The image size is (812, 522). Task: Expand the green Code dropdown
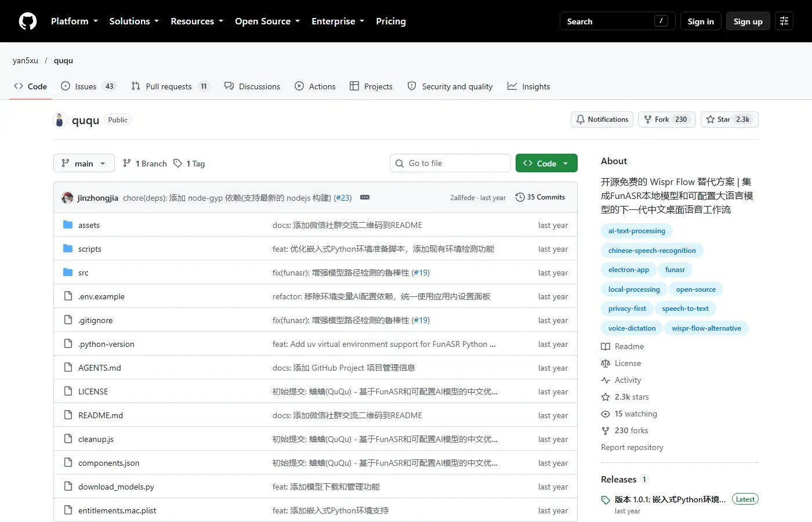546,164
